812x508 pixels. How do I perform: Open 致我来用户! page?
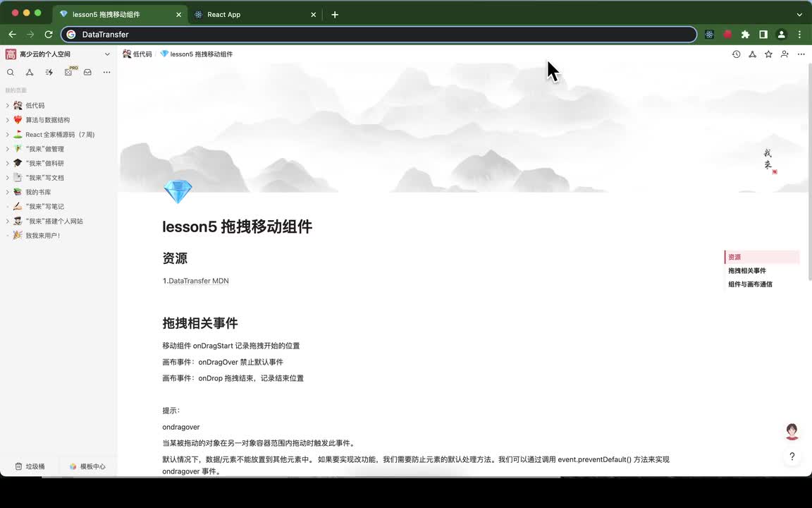[43, 236]
